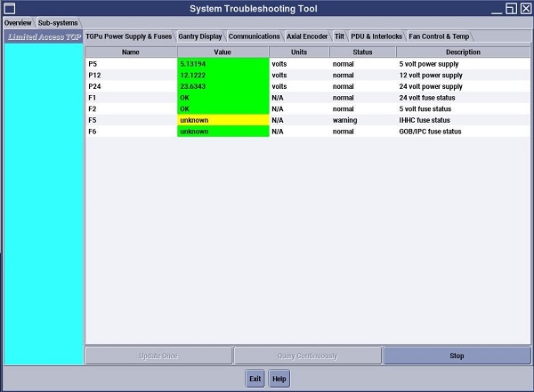Select TGPu Power Supply & Fuses tab
This screenshot has width=534, height=392.
[x=129, y=36]
